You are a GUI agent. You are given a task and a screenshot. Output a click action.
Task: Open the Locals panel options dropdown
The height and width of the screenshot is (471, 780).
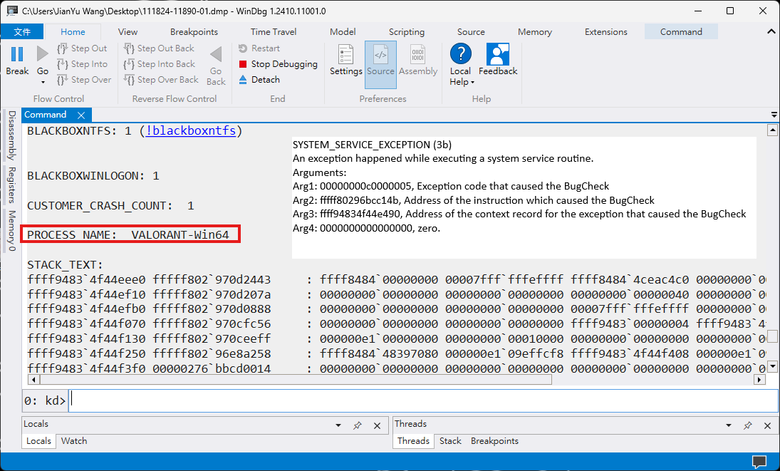[338, 425]
